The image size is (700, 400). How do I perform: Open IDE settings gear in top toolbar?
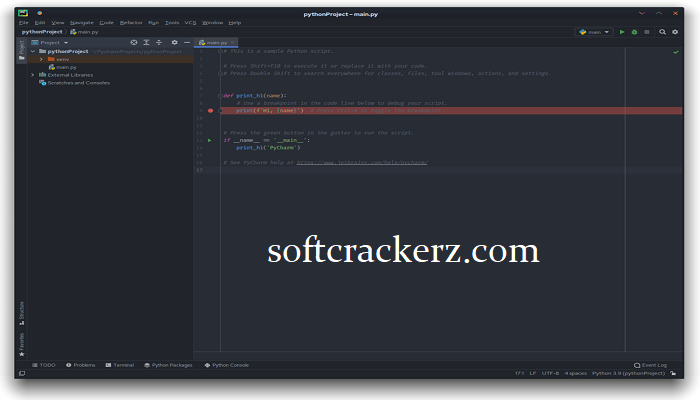click(675, 32)
